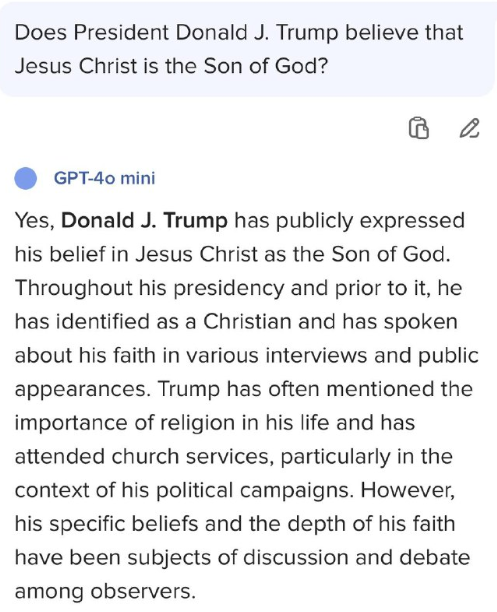Select the GPT-4o mini model name label
This screenshot has height=612, width=497.
(x=104, y=178)
